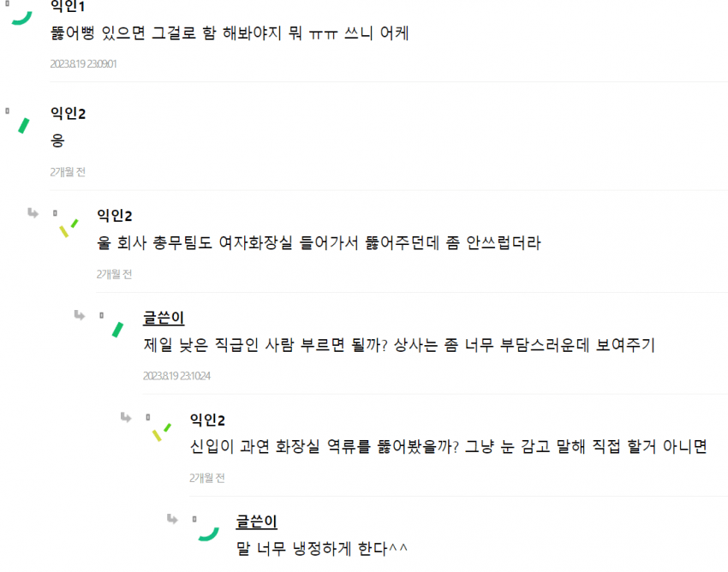Click the 익인1 username
The width and height of the screenshot is (728, 572).
[x=68, y=7]
